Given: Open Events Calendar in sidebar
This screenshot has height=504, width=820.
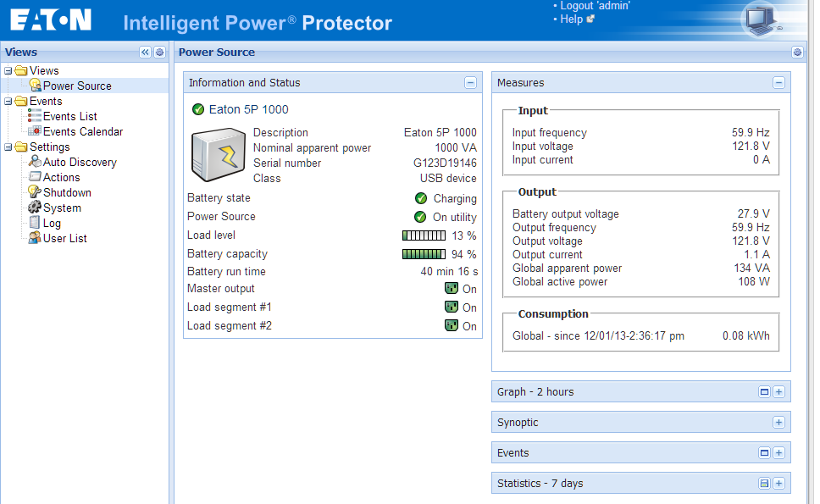Looking at the screenshot, I should (83, 131).
